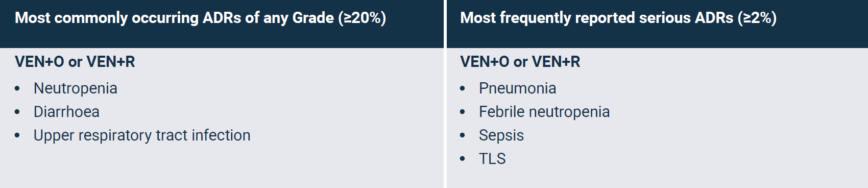
Task: Click the Febrile neutropenia entry
Action: (x=544, y=112)
